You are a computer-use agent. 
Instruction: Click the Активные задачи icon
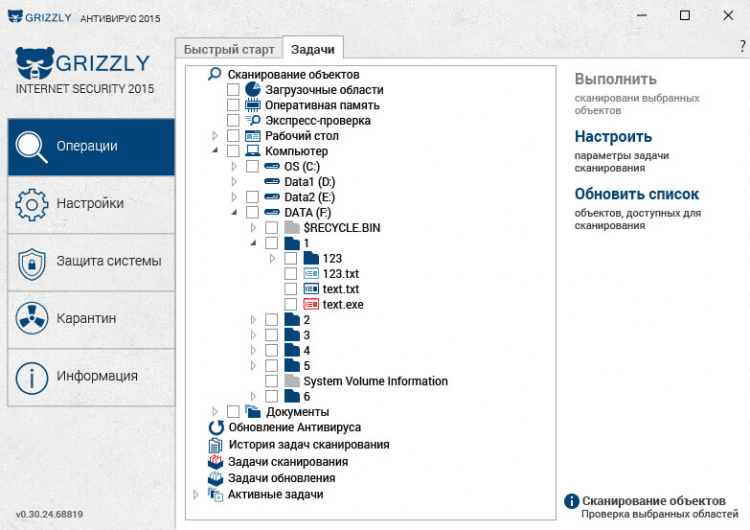coord(215,494)
